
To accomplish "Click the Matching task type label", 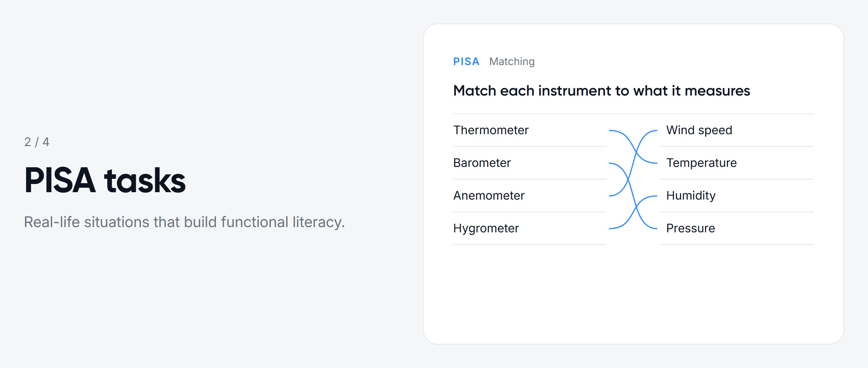I will pyautogui.click(x=512, y=61).
